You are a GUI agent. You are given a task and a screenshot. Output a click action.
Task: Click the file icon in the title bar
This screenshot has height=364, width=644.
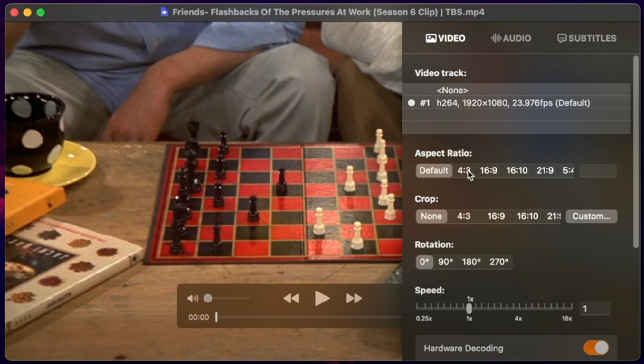pyautogui.click(x=165, y=12)
